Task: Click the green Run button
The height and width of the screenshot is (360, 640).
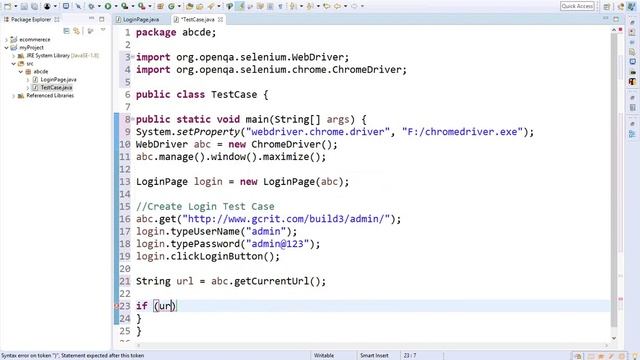Action: [x=108, y=6]
